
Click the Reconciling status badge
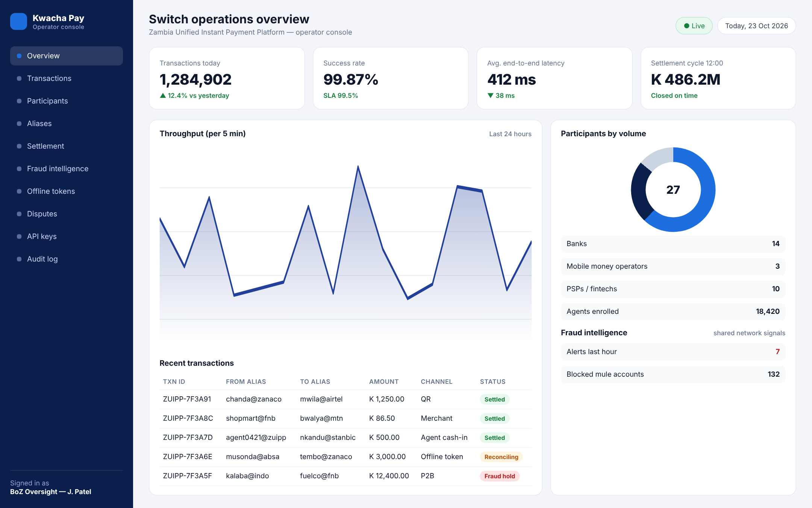501,457
